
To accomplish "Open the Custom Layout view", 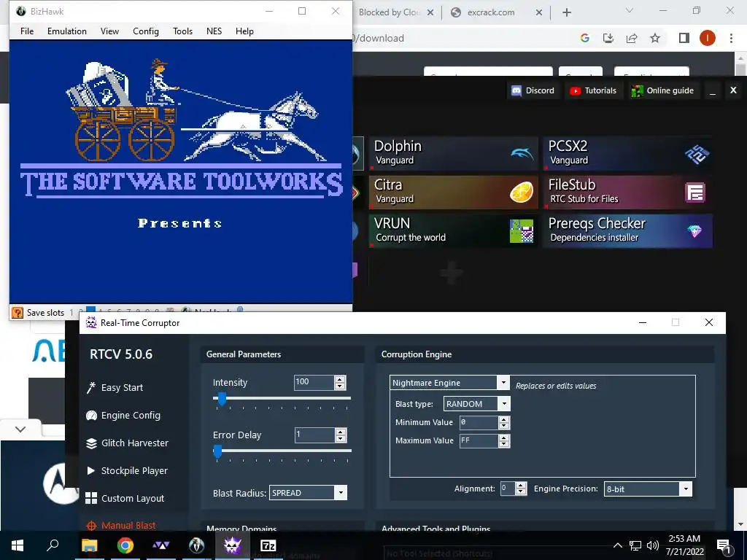I will pos(125,498).
